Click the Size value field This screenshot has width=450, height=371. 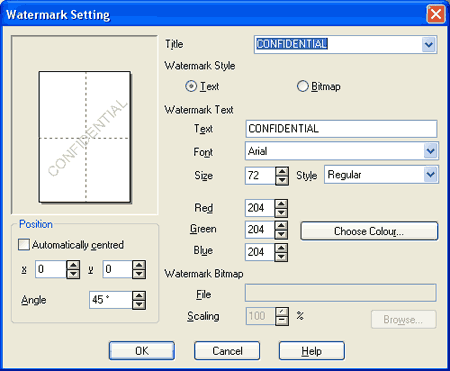pos(260,176)
